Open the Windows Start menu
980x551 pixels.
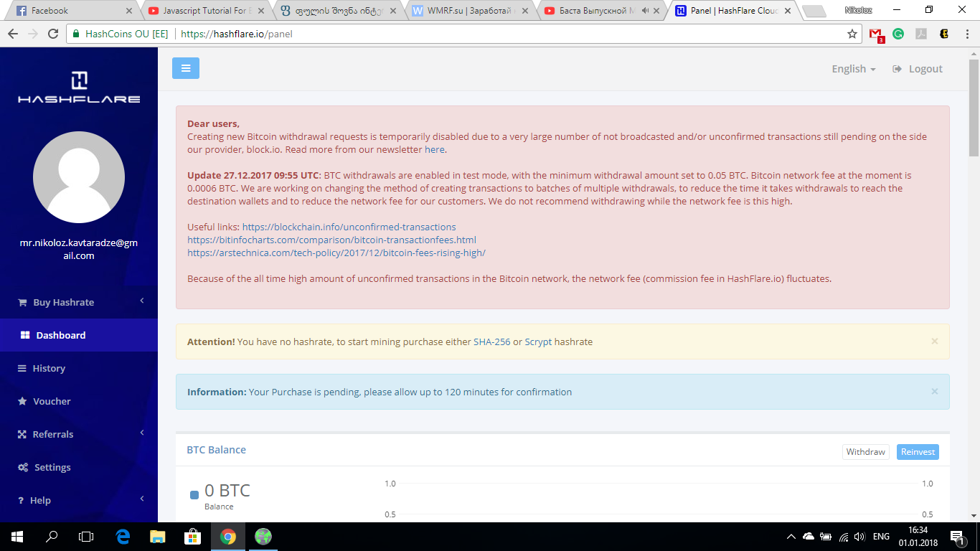[x=17, y=537]
